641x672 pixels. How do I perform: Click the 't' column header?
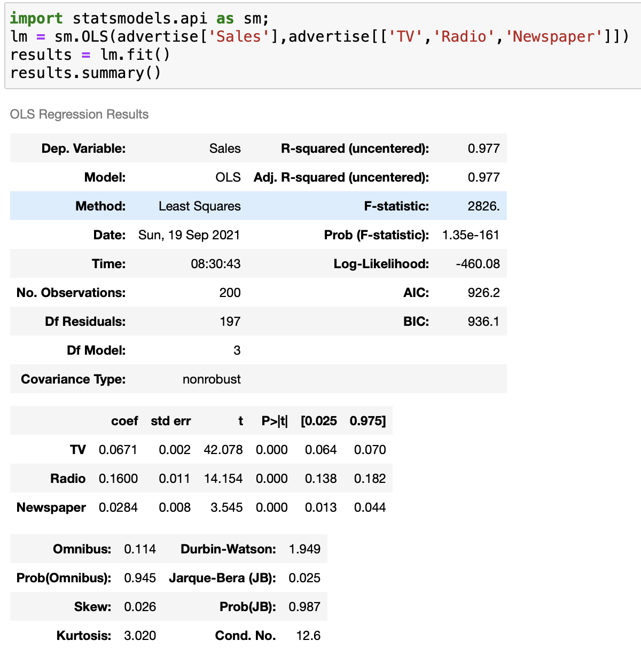240,421
